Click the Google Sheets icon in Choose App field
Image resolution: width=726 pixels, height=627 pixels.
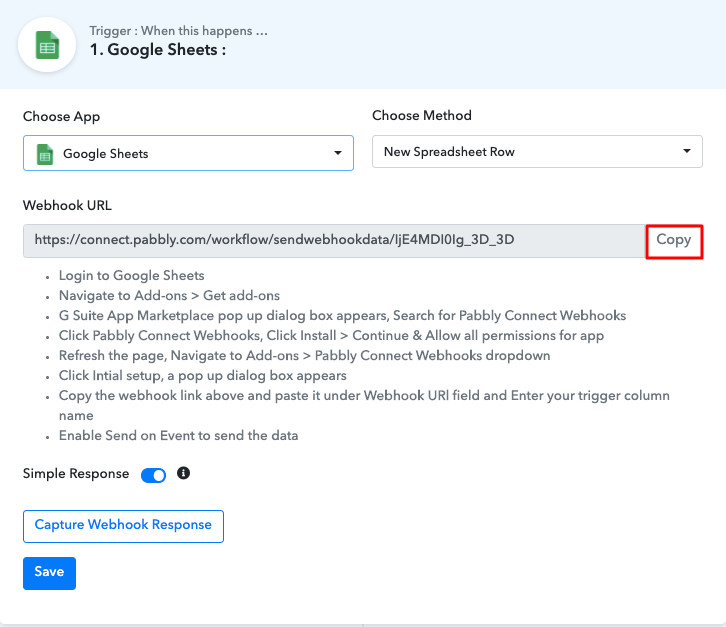pos(45,154)
